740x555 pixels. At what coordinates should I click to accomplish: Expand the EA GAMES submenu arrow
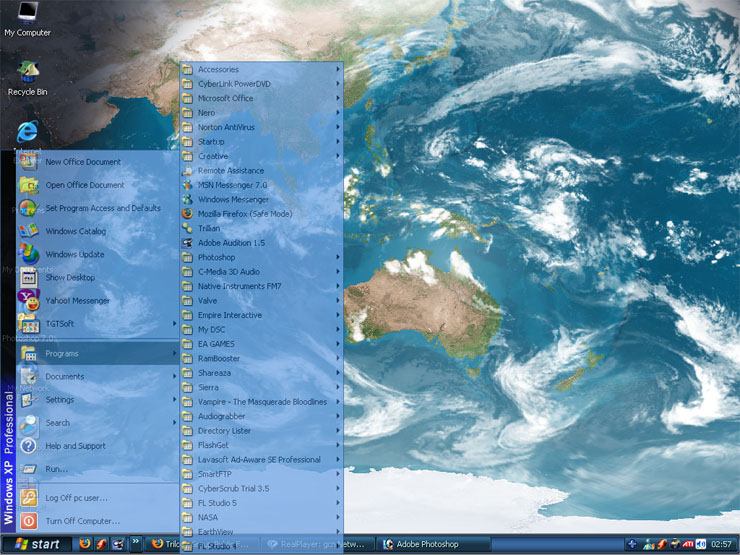[x=338, y=344]
